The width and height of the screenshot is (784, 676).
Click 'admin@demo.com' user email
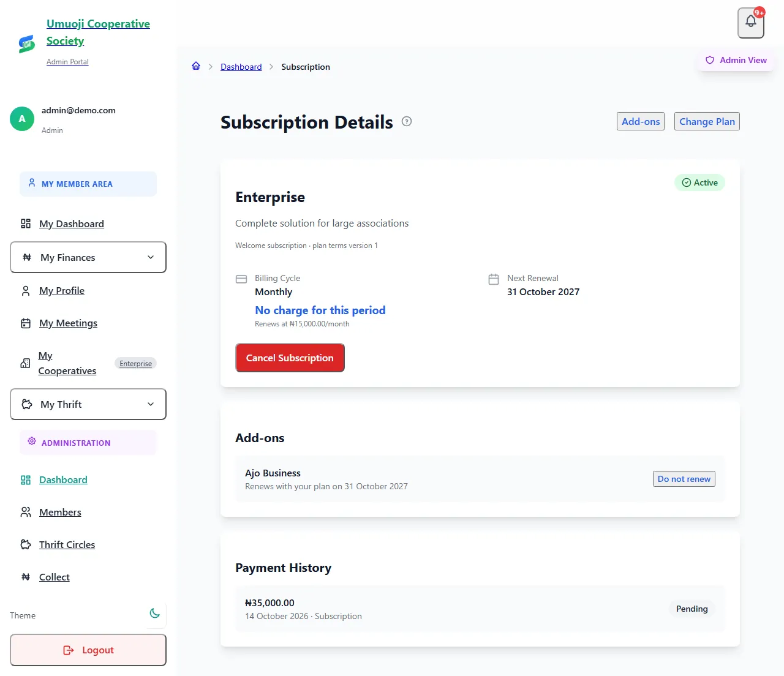click(78, 110)
